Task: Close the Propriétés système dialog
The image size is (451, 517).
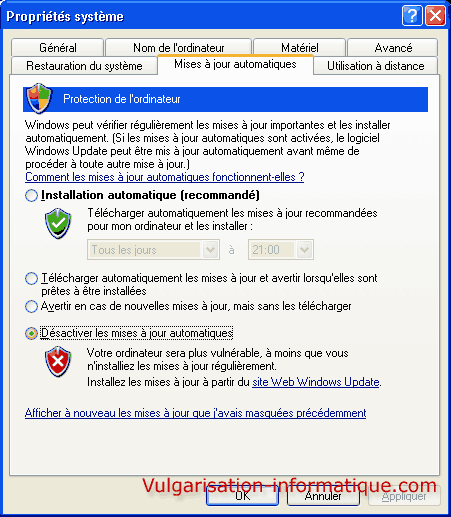Action: click(x=435, y=16)
